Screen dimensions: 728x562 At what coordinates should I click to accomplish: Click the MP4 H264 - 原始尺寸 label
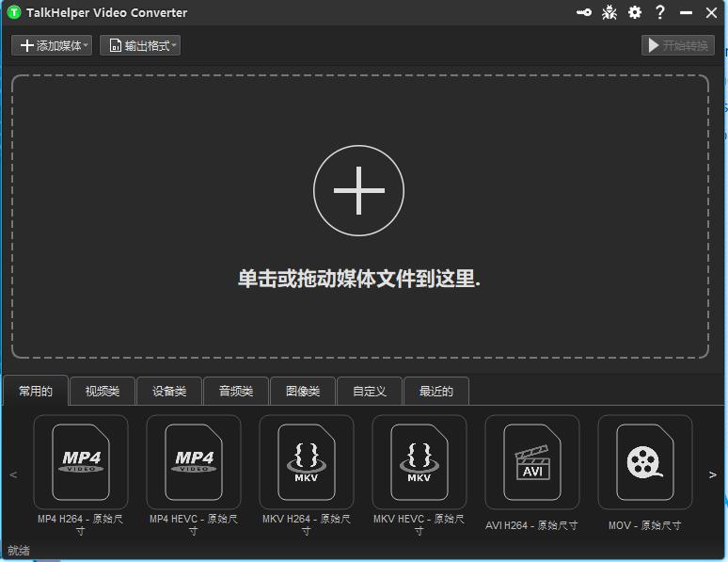click(81, 524)
